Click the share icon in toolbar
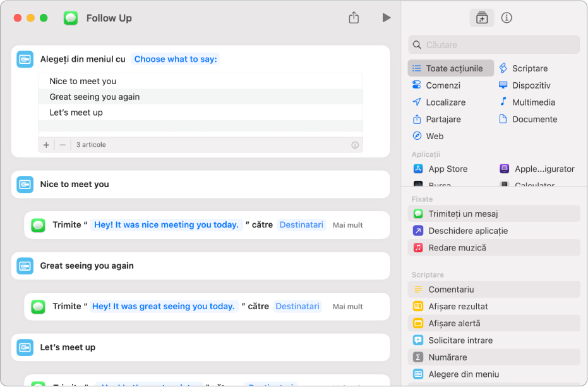588x387 pixels. (x=354, y=17)
